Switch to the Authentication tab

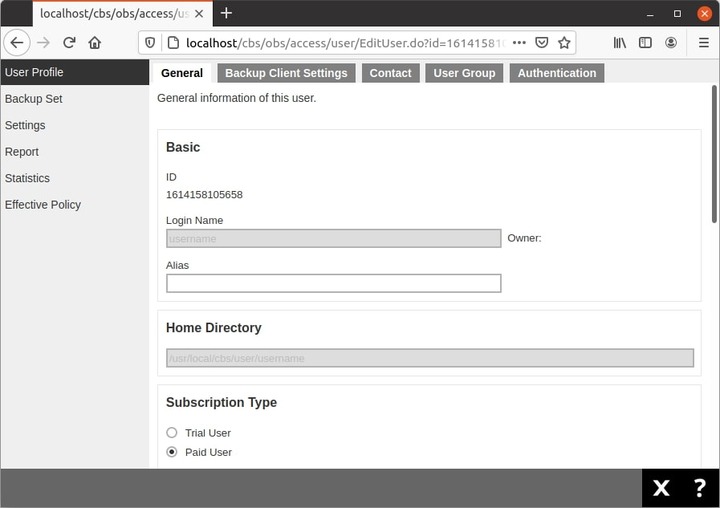[x=556, y=73]
